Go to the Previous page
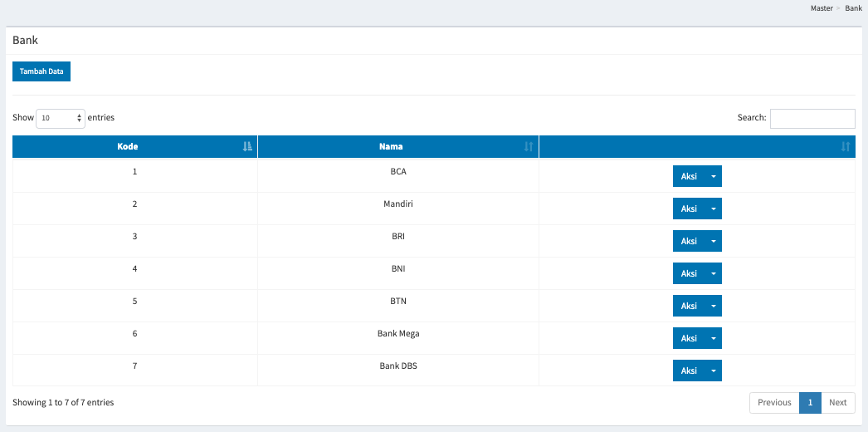Screen dimensions: 868x432 click(774, 403)
